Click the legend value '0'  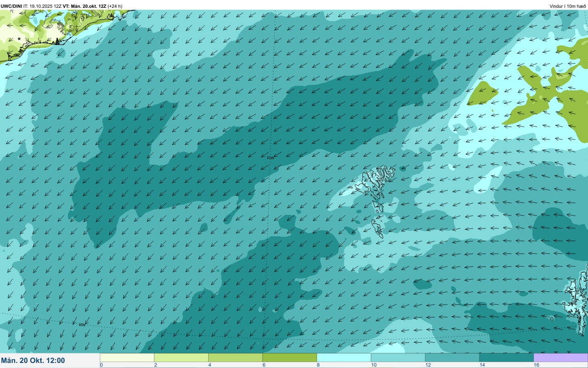point(101,365)
